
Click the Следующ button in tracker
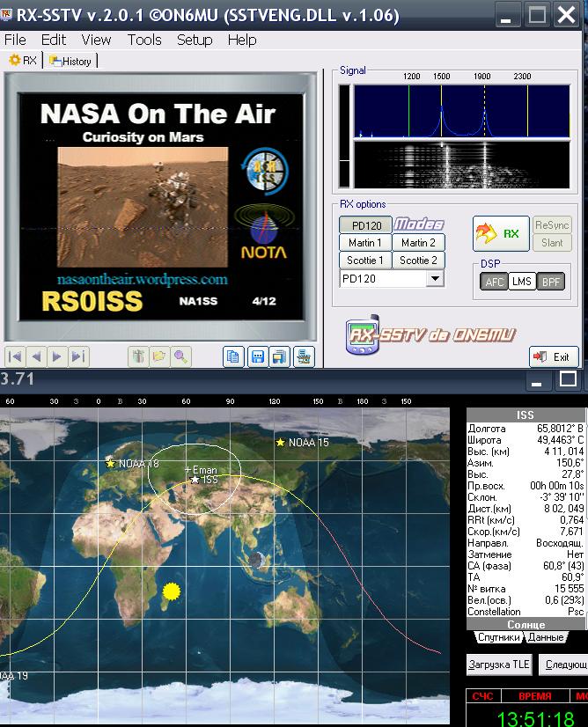click(x=563, y=665)
